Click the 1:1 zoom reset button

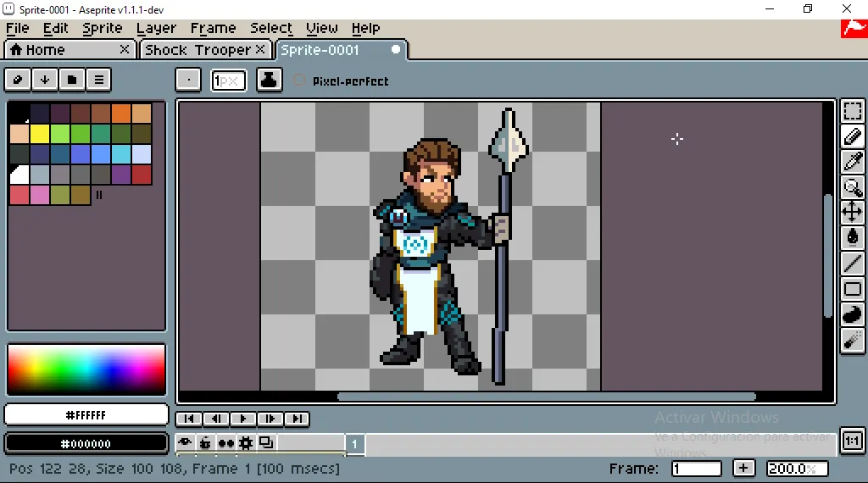(x=853, y=441)
